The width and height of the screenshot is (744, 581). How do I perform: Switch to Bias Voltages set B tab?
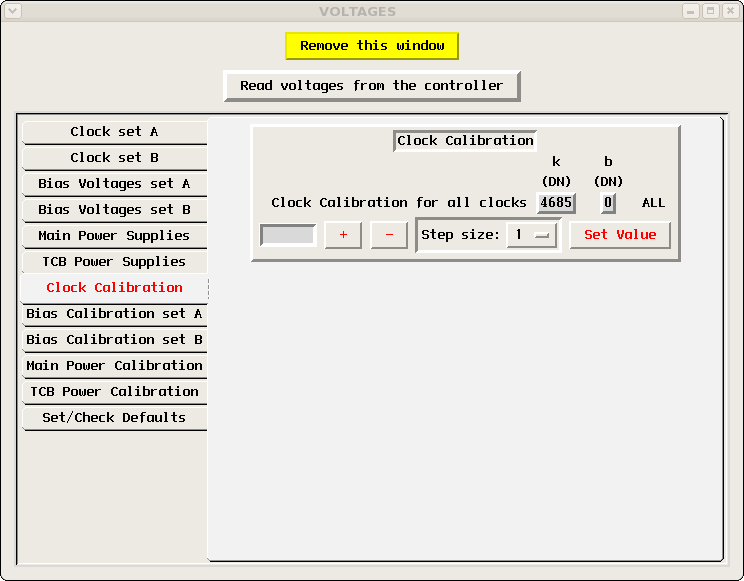tap(114, 210)
